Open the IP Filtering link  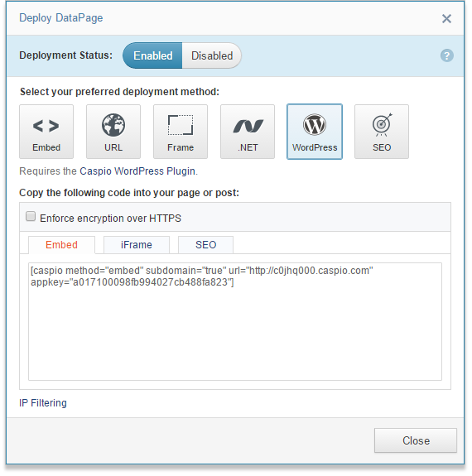[x=43, y=403]
